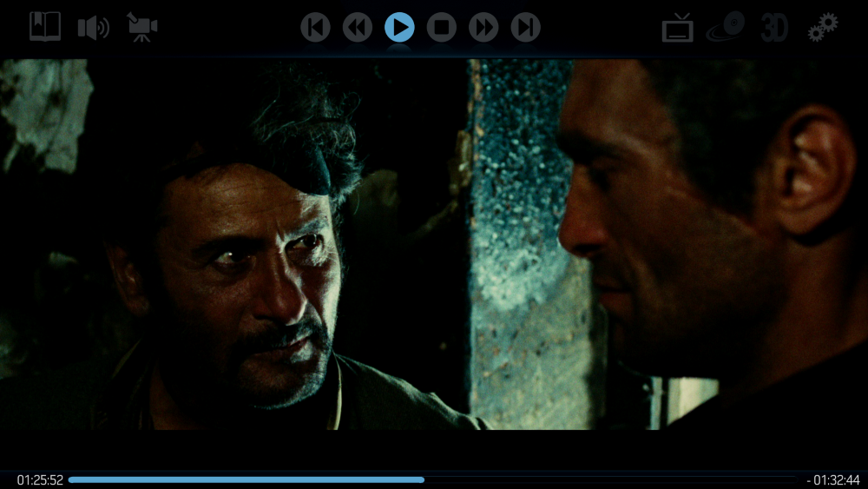Open the disc menu icon

(x=726, y=27)
